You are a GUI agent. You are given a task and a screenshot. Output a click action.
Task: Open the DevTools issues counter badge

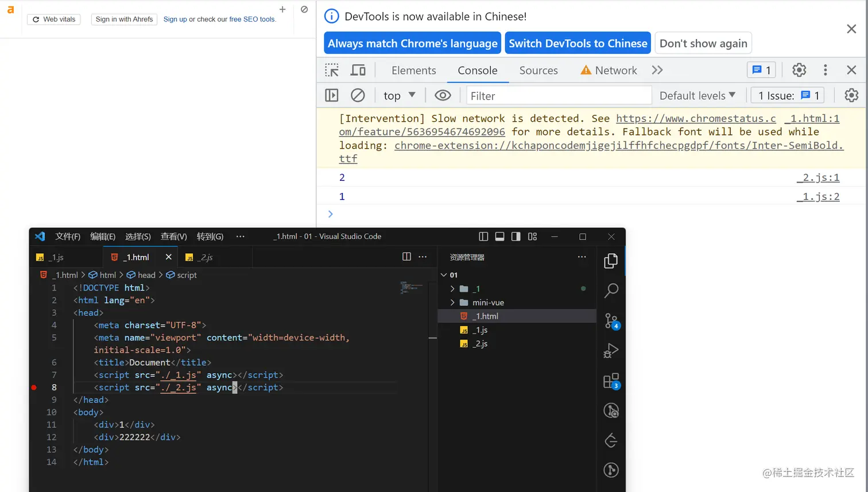click(x=761, y=70)
